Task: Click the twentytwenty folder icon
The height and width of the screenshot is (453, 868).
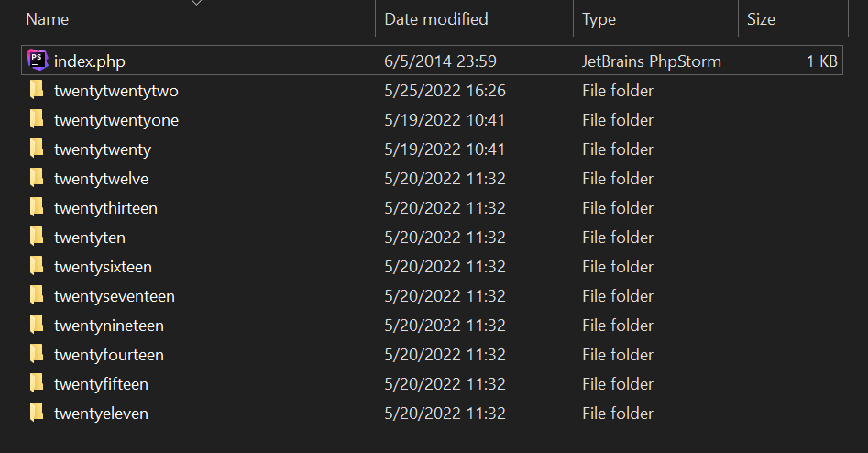Action: tap(37, 149)
